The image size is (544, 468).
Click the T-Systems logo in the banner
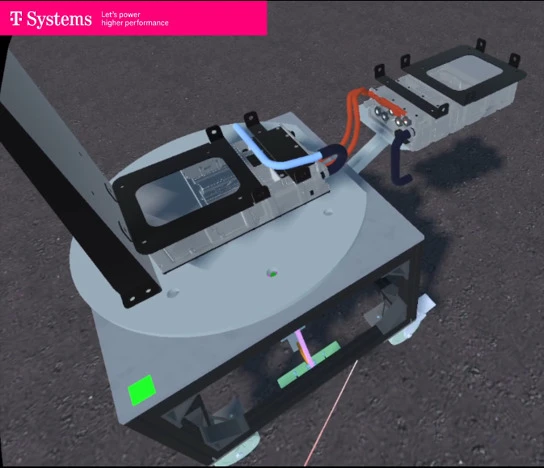51,19
